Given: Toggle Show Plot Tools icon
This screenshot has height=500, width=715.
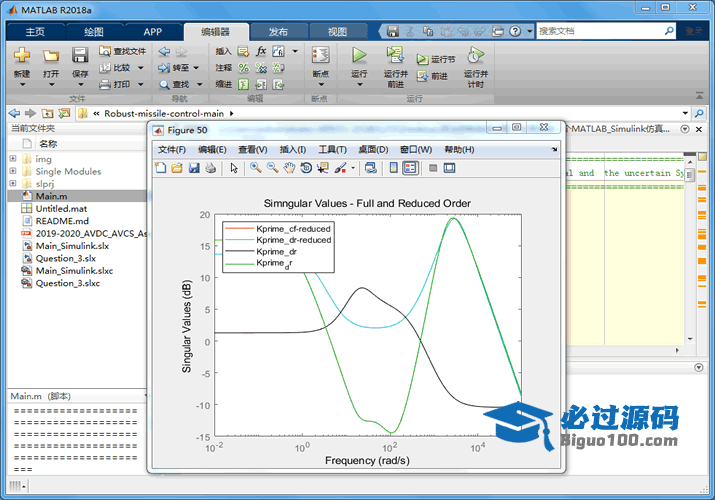Looking at the screenshot, I should coord(450,168).
